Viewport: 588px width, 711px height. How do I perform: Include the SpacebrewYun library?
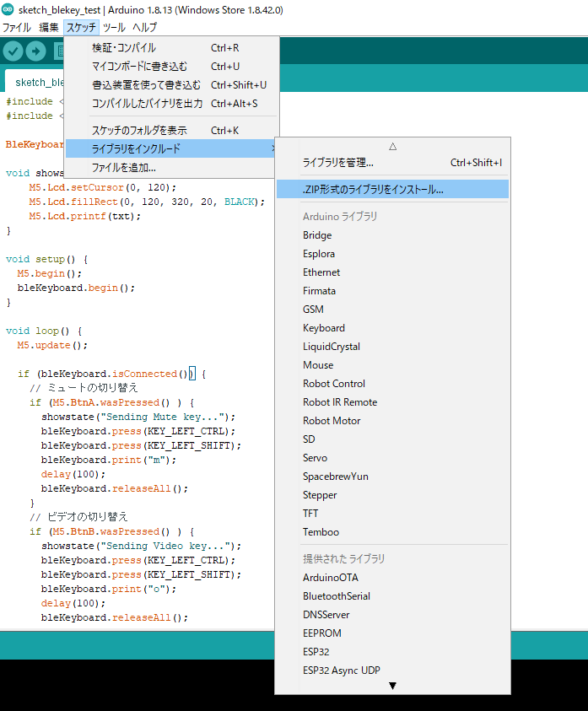[x=392, y=477]
